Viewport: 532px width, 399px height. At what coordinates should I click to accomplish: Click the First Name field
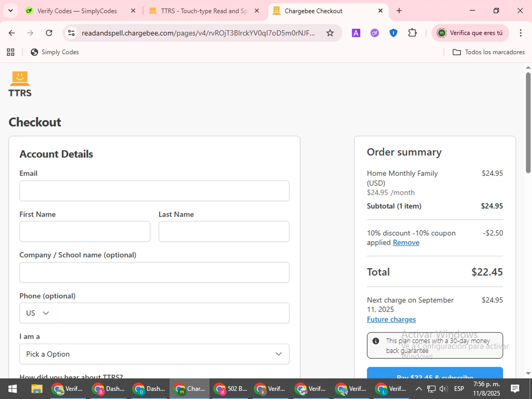85,231
